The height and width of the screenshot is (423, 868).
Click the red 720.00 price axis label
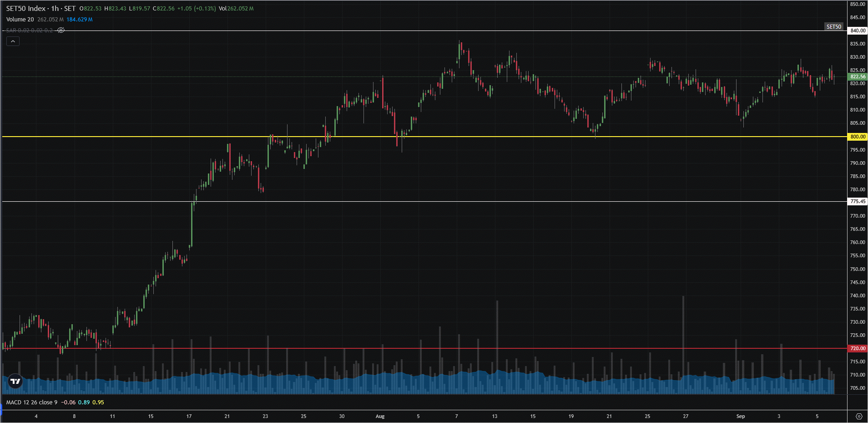[x=858, y=348]
